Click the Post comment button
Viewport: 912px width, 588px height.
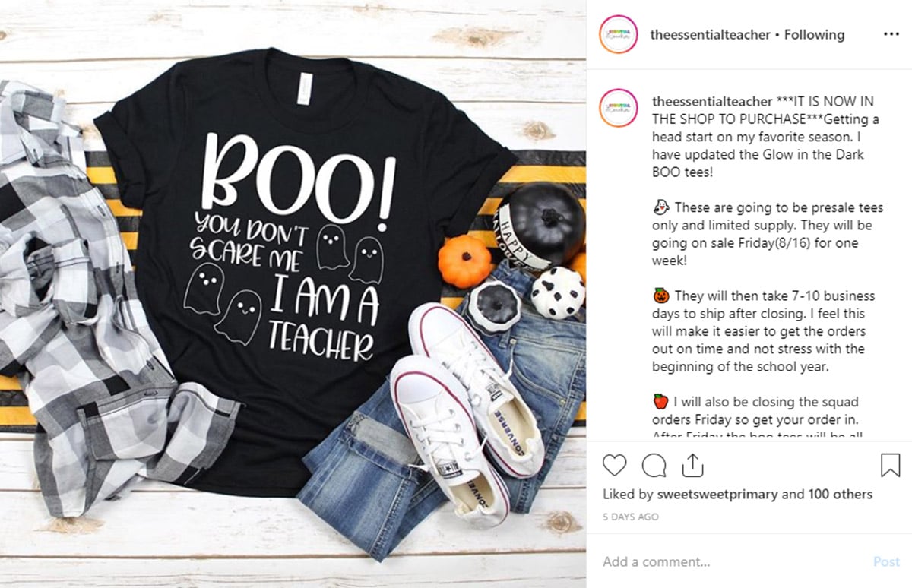(886, 562)
